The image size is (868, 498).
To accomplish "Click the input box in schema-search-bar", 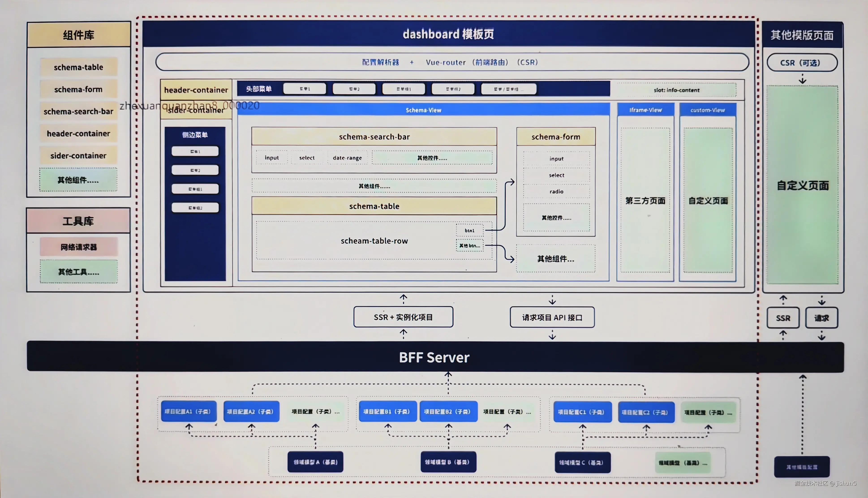I will pos(272,158).
